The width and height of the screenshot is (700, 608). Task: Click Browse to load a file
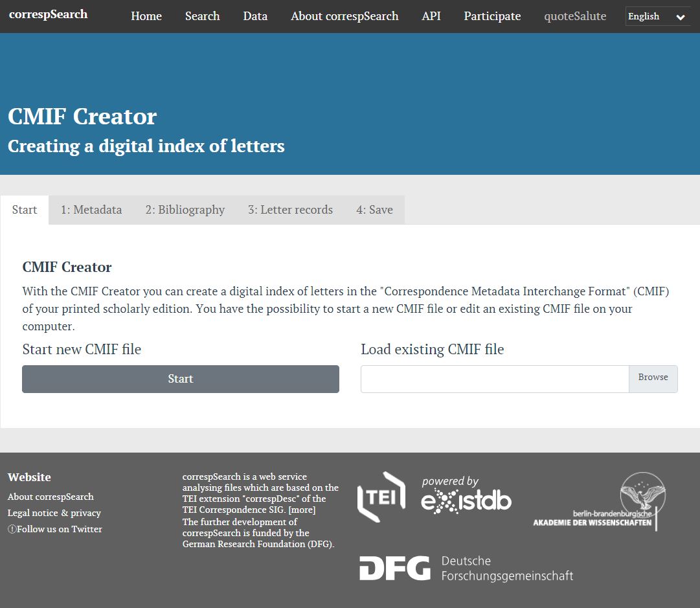pos(653,379)
